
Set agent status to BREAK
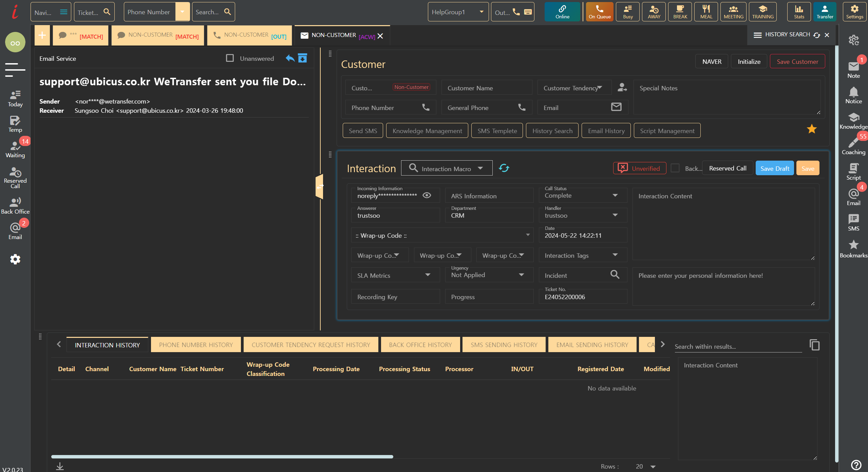[680, 12]
